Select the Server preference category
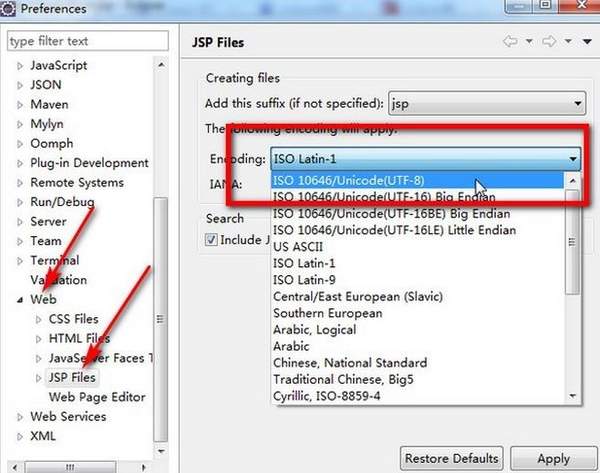 coord(48,222)
